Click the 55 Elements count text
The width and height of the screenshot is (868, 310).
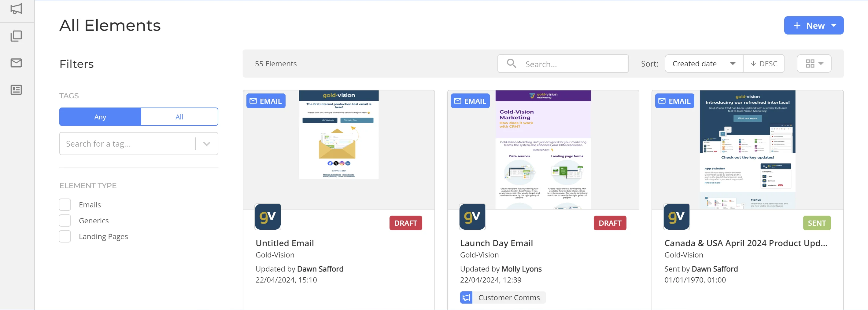276,64
